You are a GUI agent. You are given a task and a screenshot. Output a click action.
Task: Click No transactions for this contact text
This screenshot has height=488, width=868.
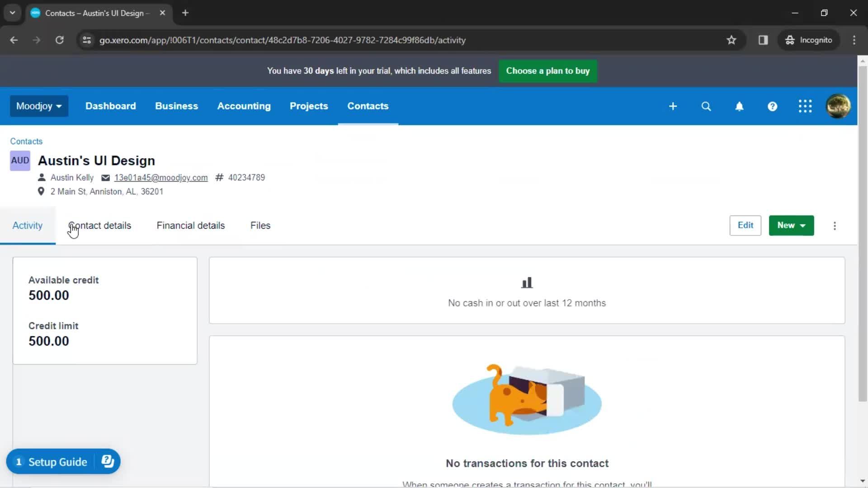coord(527,464)
